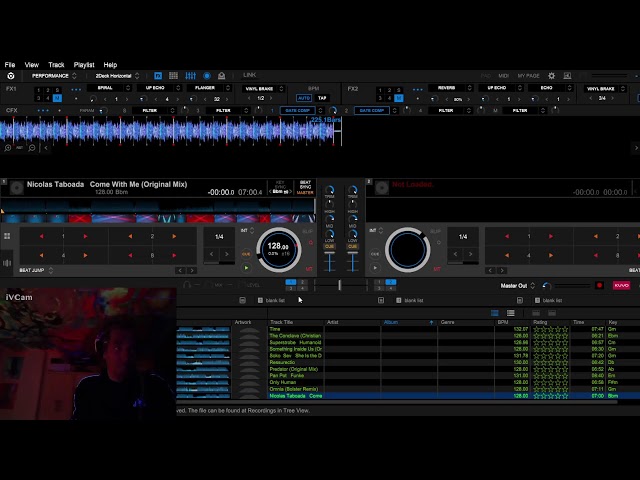This screenshot has width=640, height=480.
Task: Assign FX2 to master channel M
Action: pos(399,98)
